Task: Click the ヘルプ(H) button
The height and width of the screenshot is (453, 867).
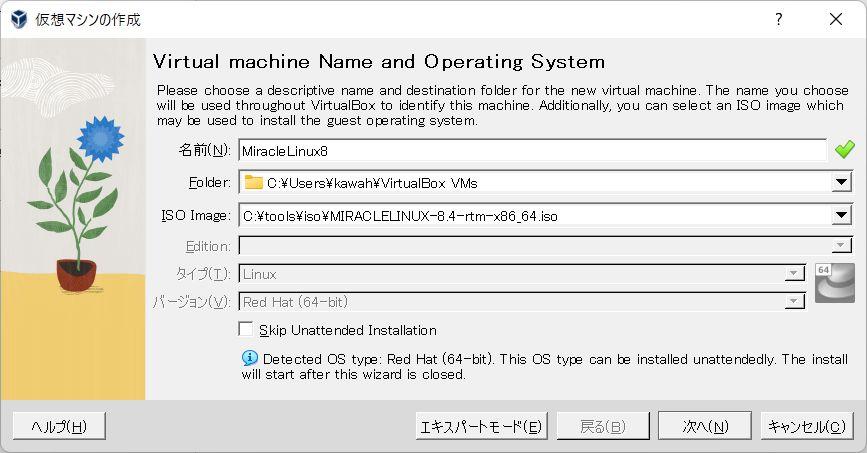Action: (59, 426)
